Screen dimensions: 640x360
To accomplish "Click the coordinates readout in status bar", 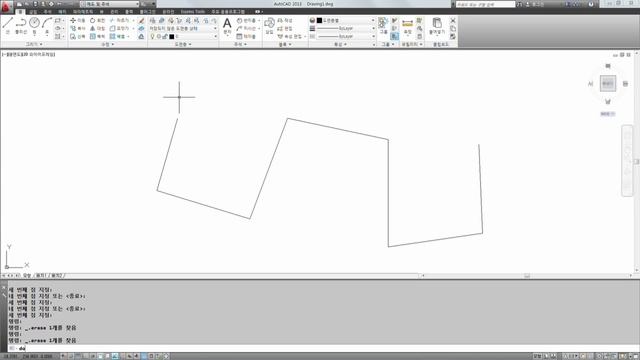I will (28, 356).
